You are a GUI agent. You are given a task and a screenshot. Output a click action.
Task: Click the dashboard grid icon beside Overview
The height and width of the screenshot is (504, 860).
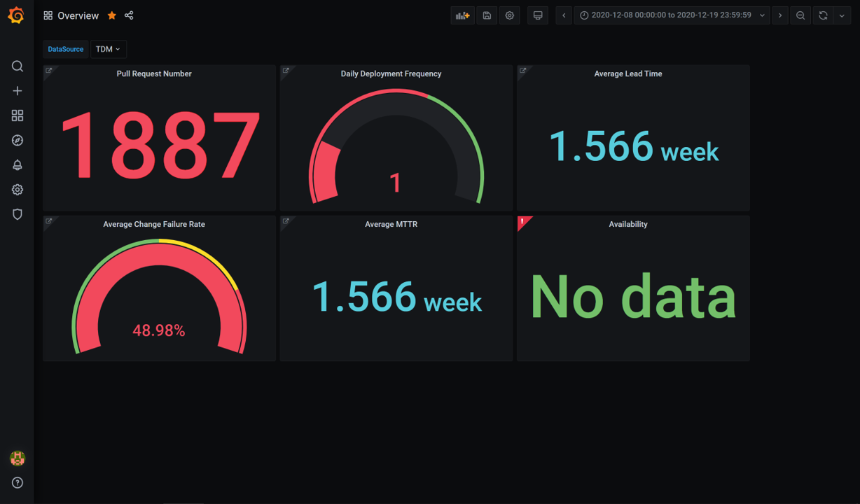coord(48,15)
